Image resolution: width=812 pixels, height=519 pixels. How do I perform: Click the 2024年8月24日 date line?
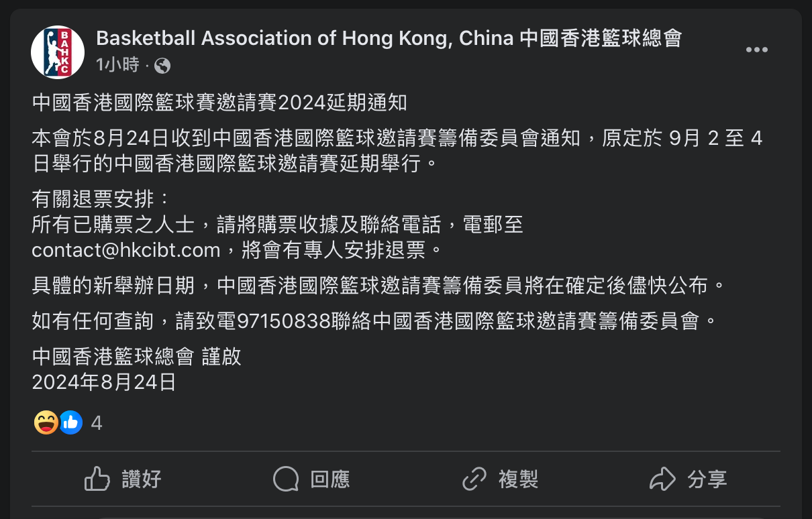(x=104, y=382)
